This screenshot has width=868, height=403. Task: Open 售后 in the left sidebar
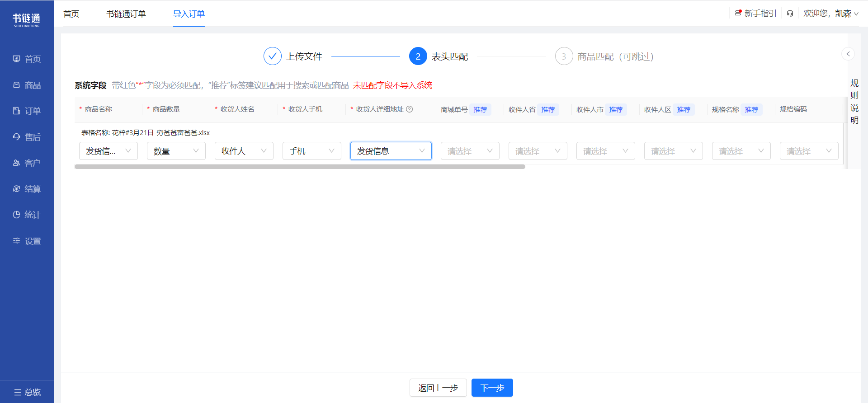pos(27,137)
